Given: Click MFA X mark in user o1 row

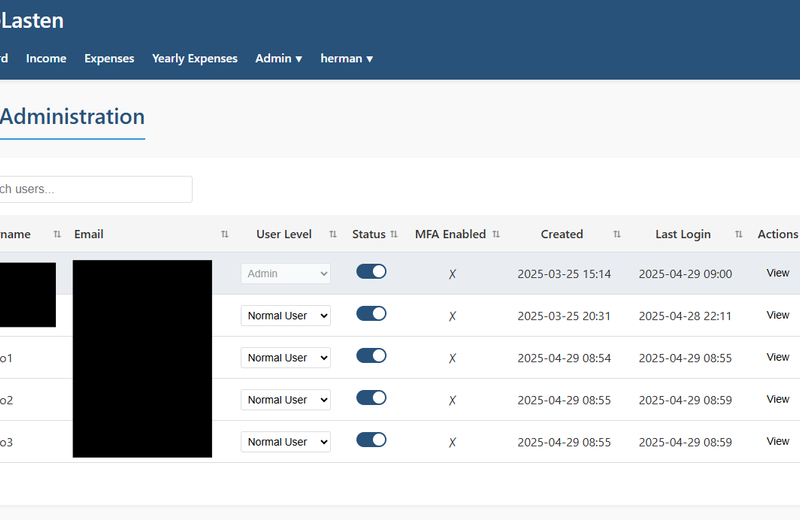Looking at the screenshot, I should pos(452,359).
